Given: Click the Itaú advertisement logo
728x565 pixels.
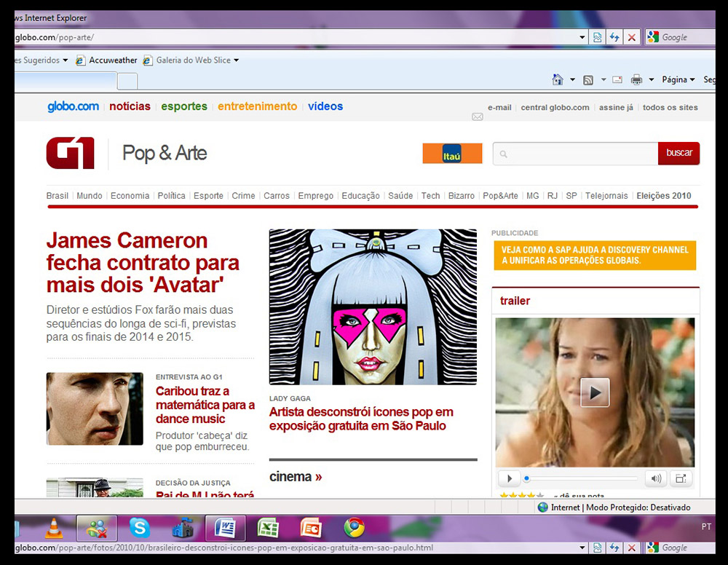Looking at the screenshot, I should [452, 153].
